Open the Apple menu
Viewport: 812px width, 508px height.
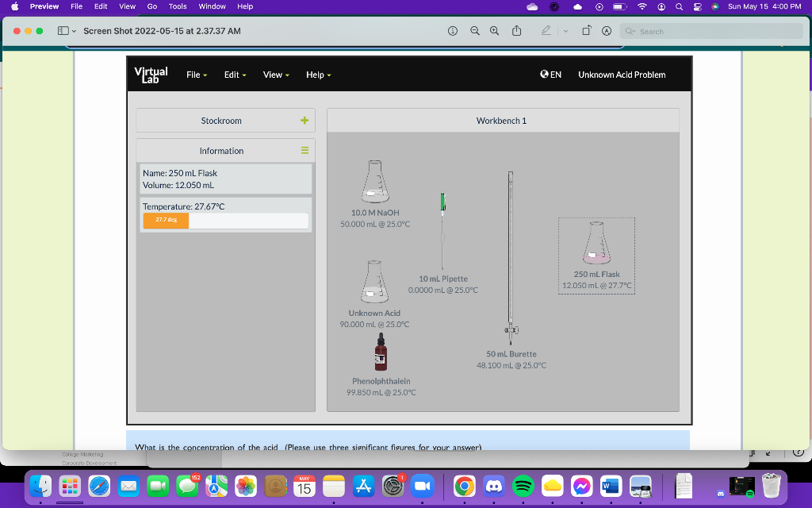coord(14,6)
